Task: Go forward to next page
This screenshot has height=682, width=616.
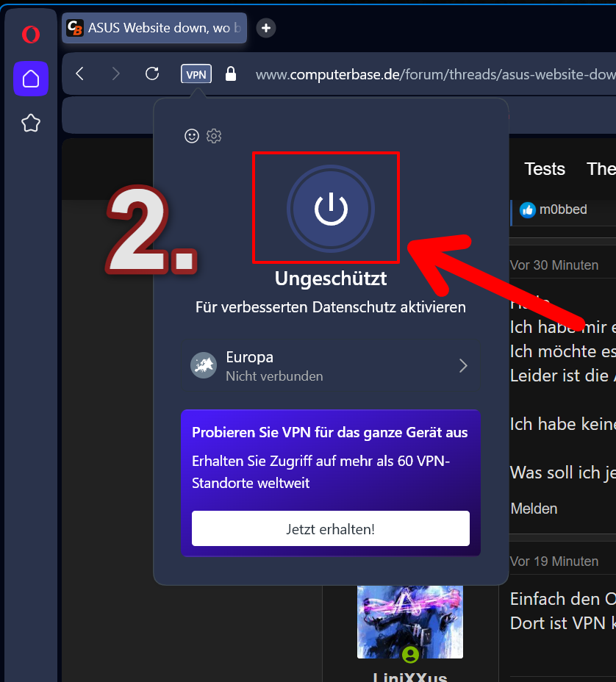Action: click(115, 73)
